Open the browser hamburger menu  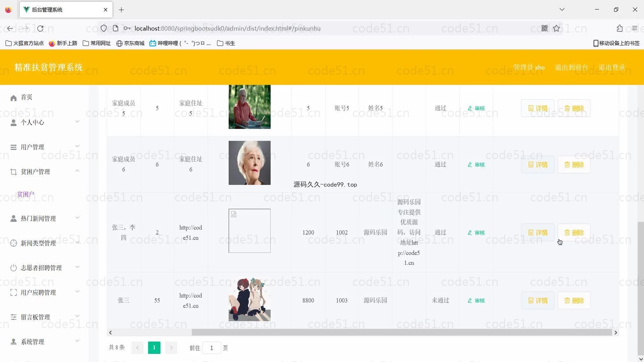coord(634,28)
